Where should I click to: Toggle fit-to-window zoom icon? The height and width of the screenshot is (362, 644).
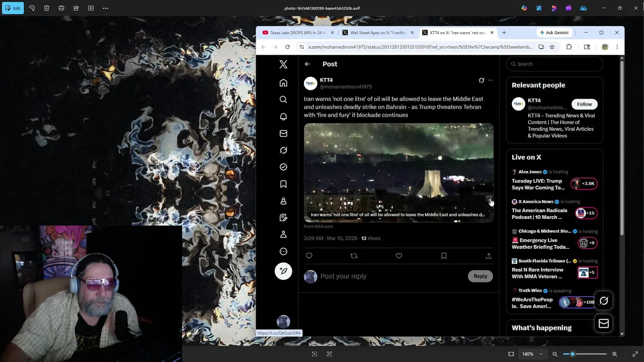pos(511,354)
